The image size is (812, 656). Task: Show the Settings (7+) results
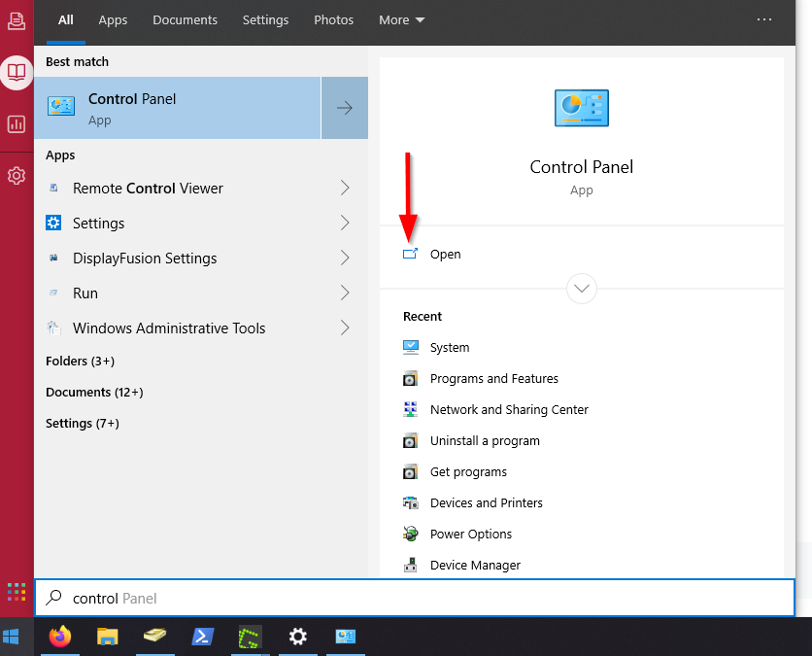83,424
